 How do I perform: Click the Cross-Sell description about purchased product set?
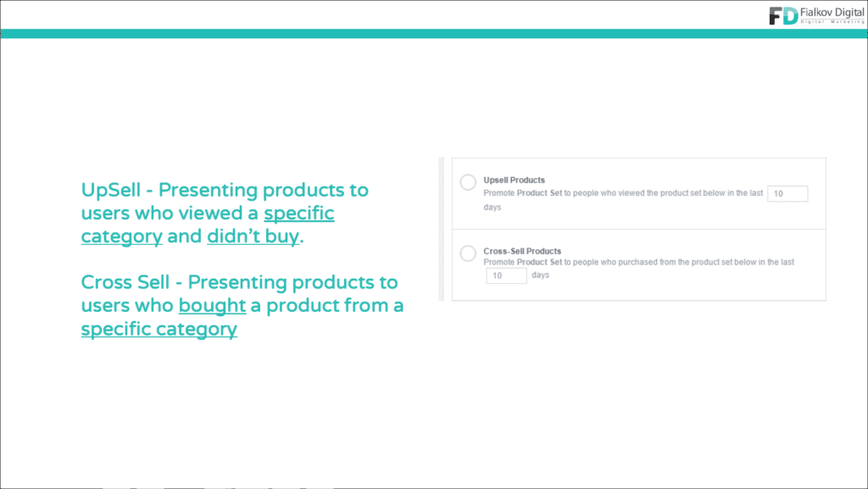639,262
